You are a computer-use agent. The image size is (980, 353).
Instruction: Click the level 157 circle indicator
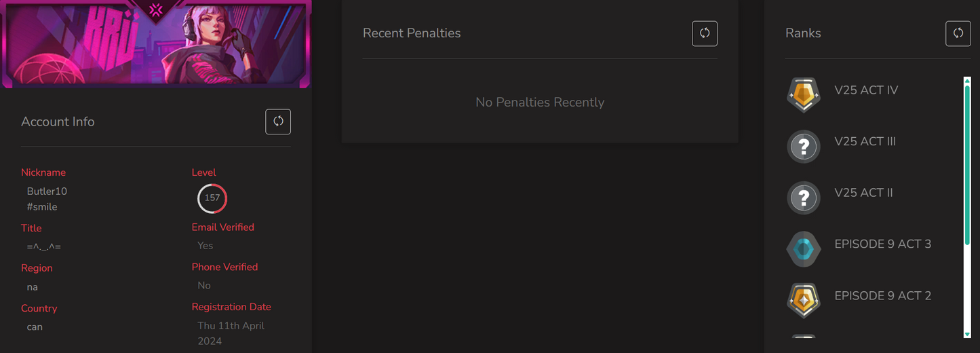coord(212,198)
